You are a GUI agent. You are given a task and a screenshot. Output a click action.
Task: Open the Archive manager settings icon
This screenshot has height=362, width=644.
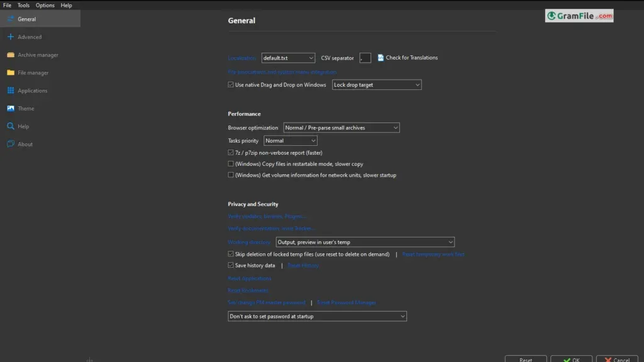pos(11,55)
